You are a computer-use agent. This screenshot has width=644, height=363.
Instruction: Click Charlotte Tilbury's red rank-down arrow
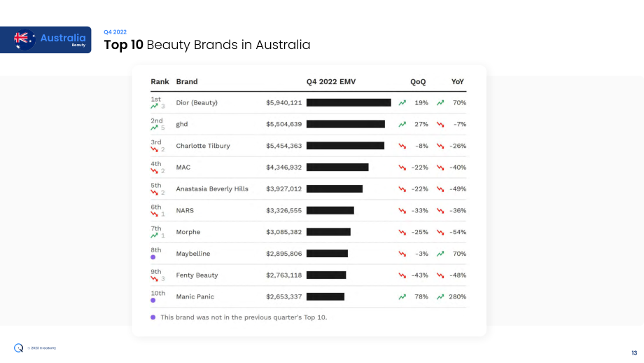[x=154, y=149]
